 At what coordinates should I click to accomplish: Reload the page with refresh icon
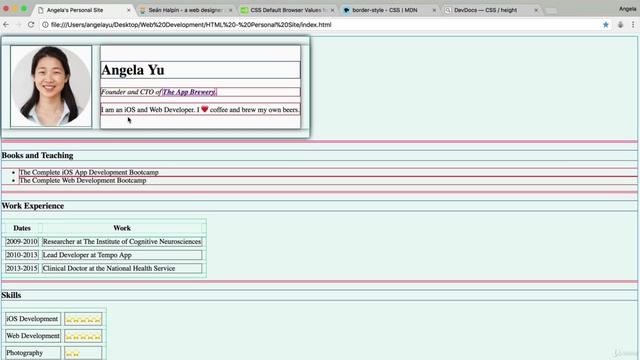pos(31,24)
